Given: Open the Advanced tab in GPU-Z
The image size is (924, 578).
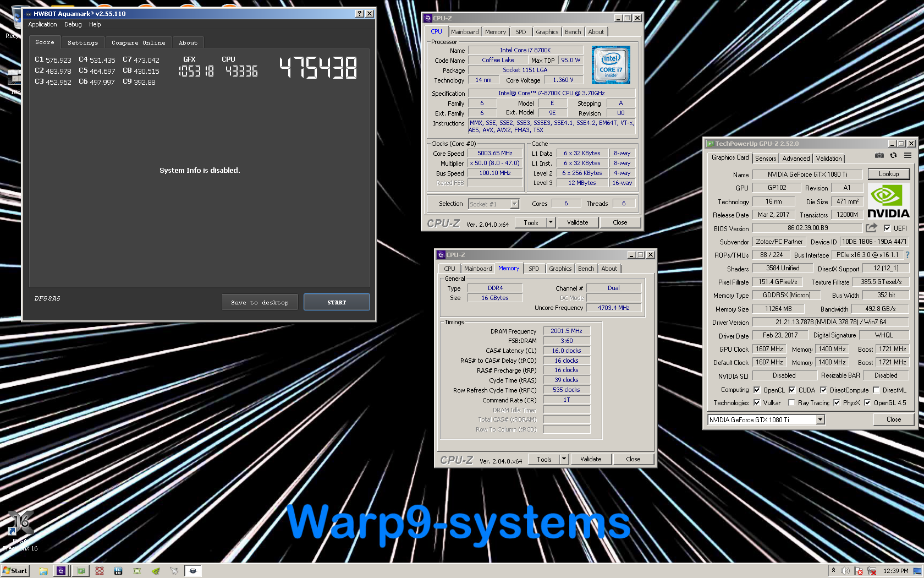Looking at the screenshot, I should coord(796,159).
